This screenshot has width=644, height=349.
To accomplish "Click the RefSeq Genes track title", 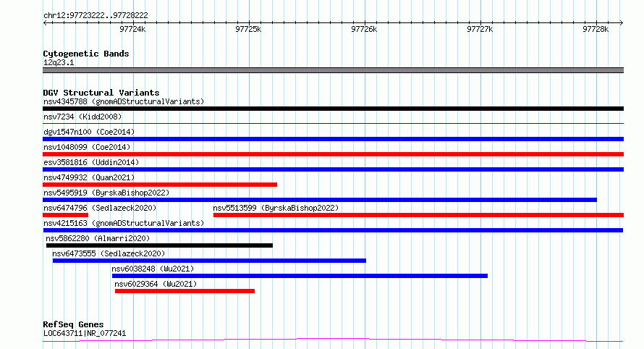I will tap(73, 325).
